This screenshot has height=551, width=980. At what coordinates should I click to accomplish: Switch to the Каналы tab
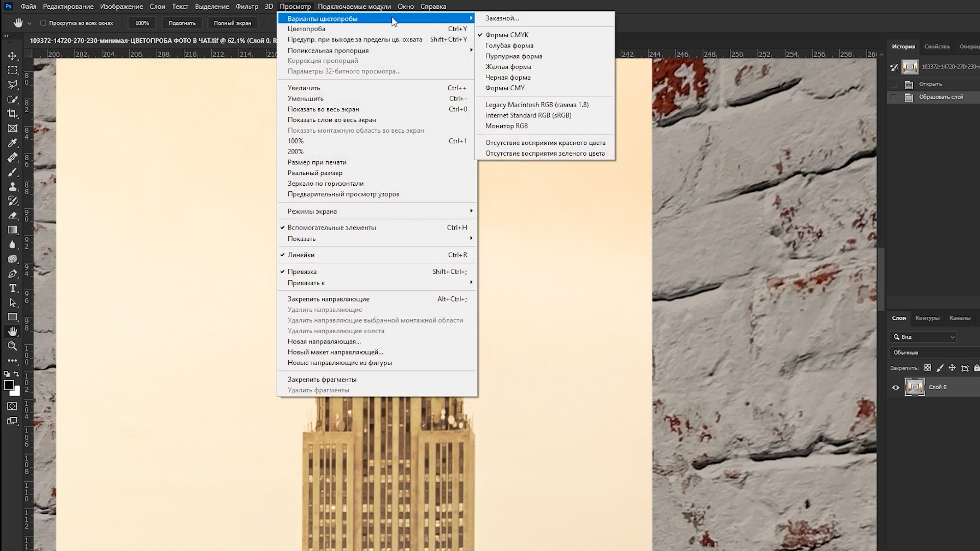[x=960, y=318]
